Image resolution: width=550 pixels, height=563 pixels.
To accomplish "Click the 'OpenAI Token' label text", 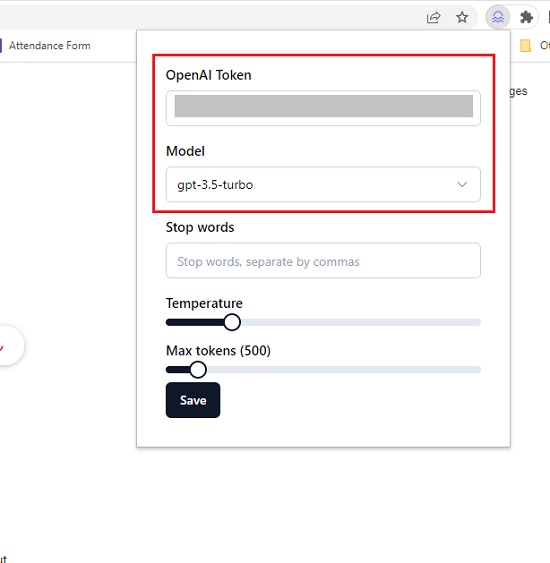I will [x=209, y=75].
